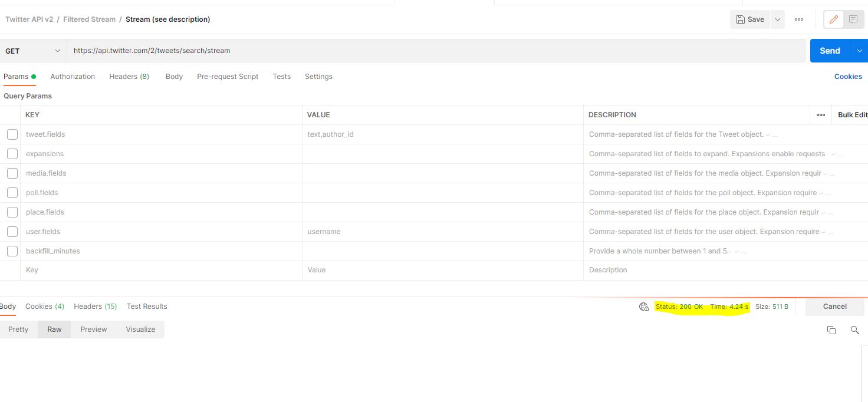
Task: Click the empty Description input field
Action: coord(725,270)
